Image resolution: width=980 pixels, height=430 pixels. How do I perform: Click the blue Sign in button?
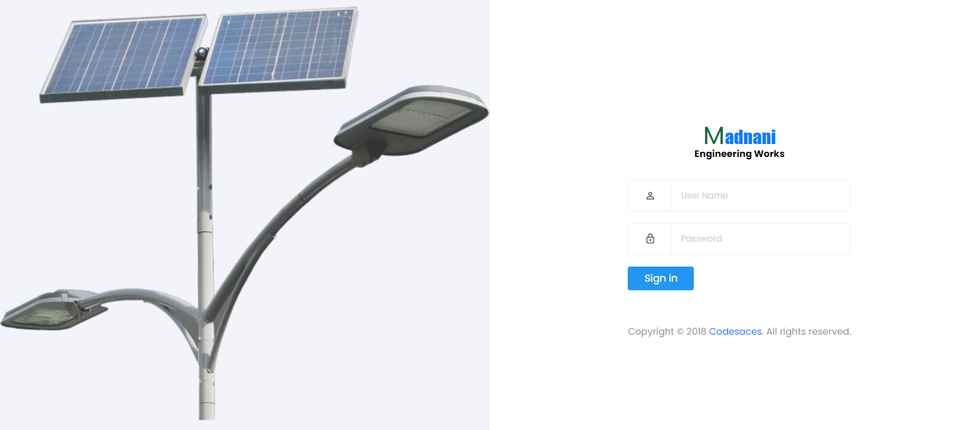[661, 278]
